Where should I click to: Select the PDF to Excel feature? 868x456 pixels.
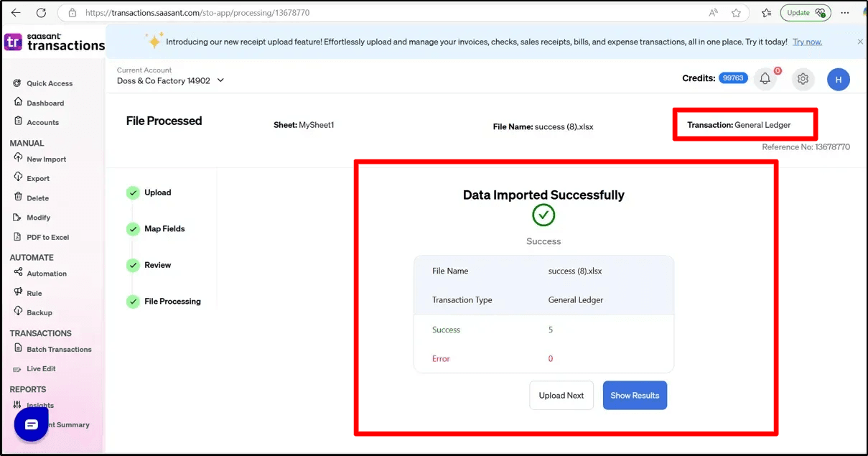[46, 237]
